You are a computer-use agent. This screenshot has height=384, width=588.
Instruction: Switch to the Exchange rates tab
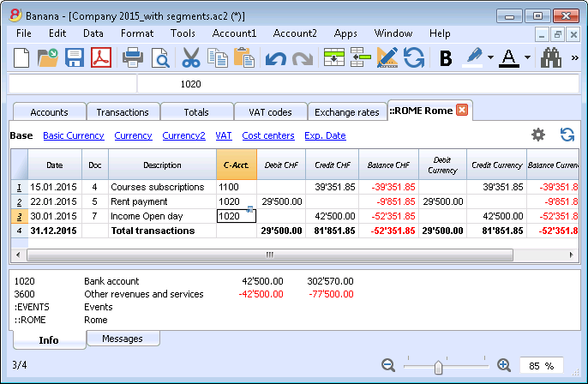pyautogui.click(x=347, y=112)
